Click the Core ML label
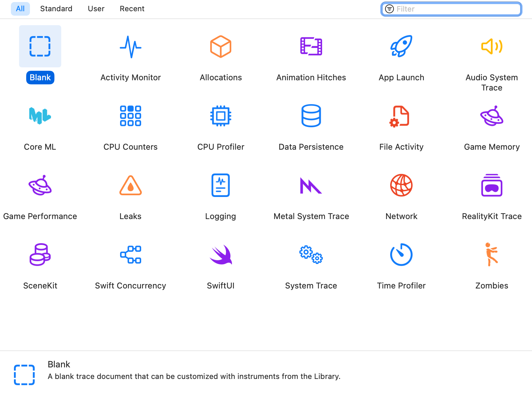Viewport: 532px width, 398px height. pos(40,147)
